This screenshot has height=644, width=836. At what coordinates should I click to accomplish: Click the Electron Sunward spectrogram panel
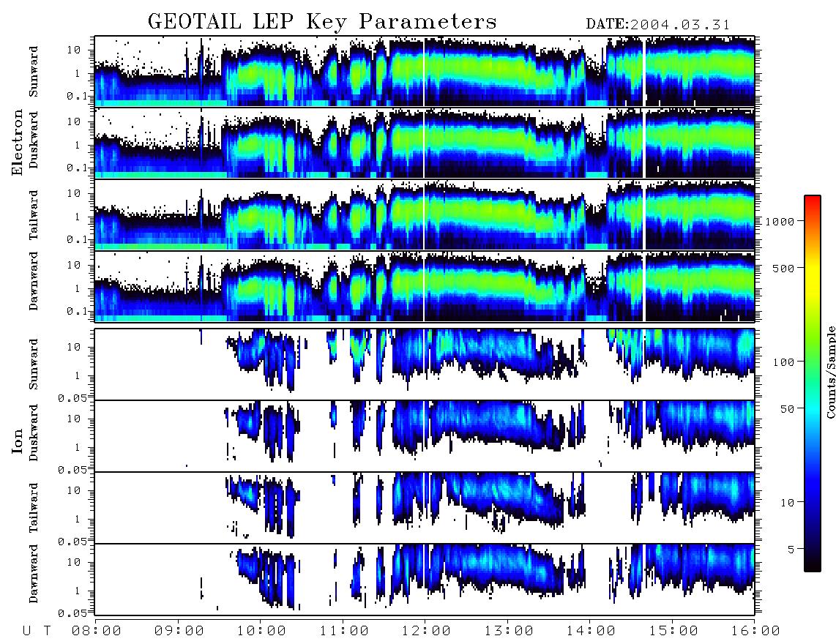(425, 72)
